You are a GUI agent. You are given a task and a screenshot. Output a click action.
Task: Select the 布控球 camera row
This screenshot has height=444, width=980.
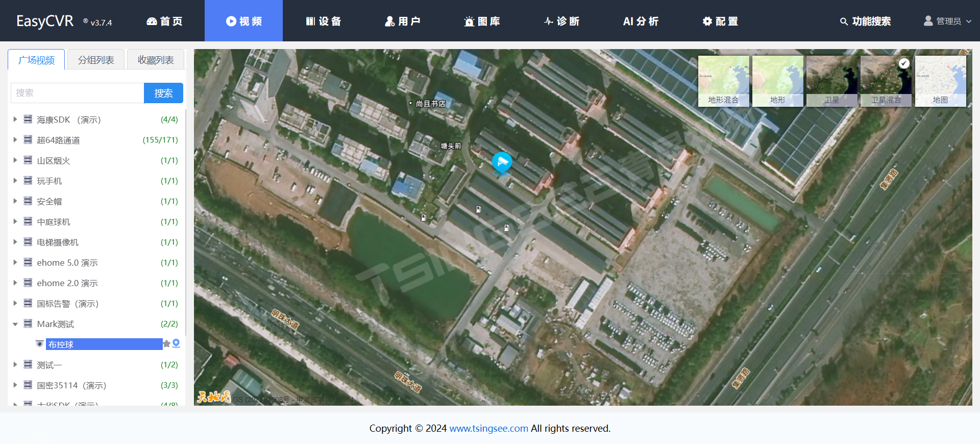pos(104,344)
